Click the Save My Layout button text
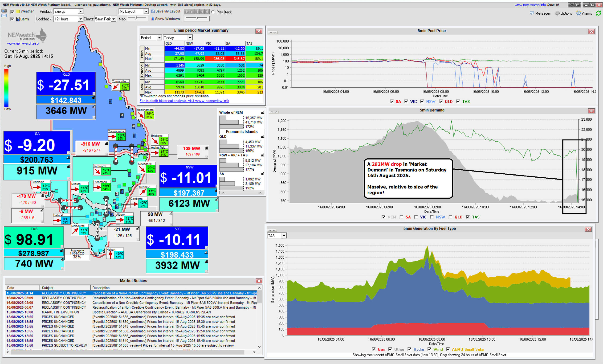603x364 pixels. point(168,11)
